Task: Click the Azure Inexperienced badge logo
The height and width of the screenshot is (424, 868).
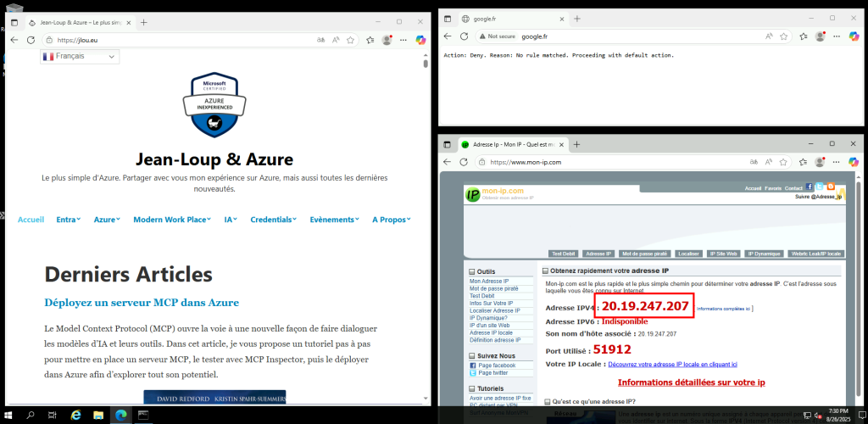Action: [214, 104]
